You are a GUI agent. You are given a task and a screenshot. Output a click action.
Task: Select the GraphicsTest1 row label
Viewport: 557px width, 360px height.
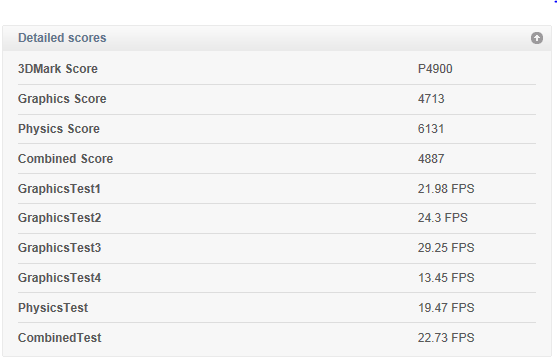click(59, 189)
